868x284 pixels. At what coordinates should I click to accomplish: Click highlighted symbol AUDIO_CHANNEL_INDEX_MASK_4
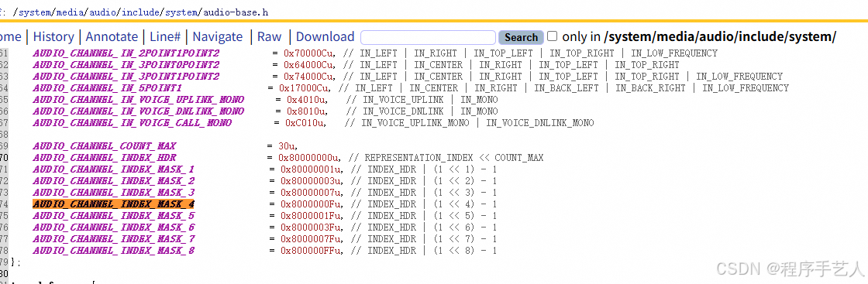coord(113,204)
